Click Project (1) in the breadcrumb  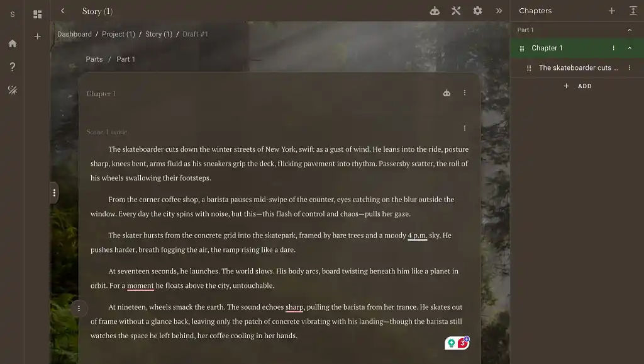click(118, 34)
